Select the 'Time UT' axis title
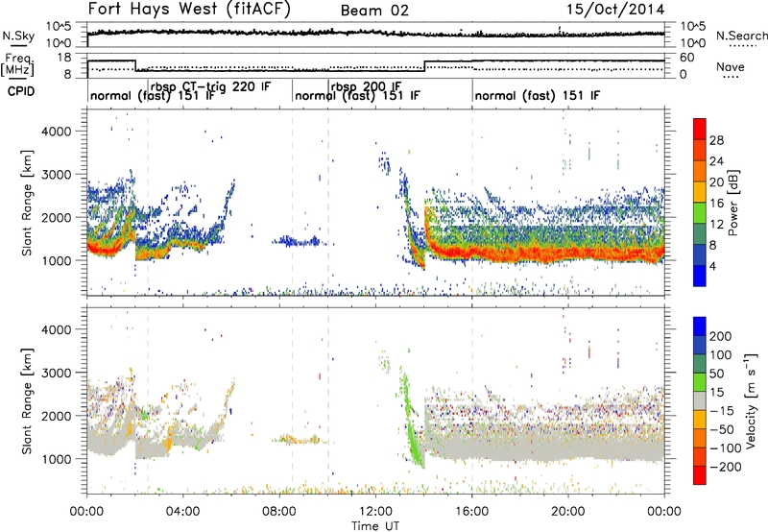768x532 pixels. click(375, 525)
